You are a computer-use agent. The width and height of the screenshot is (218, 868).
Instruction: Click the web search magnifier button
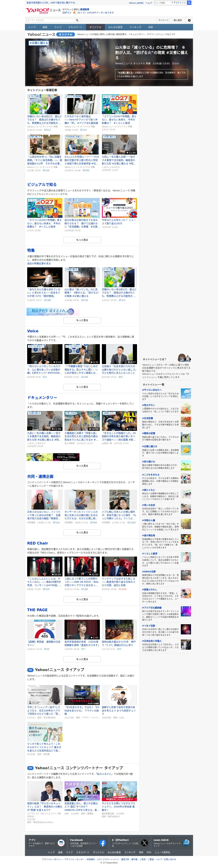pos(189,3)
